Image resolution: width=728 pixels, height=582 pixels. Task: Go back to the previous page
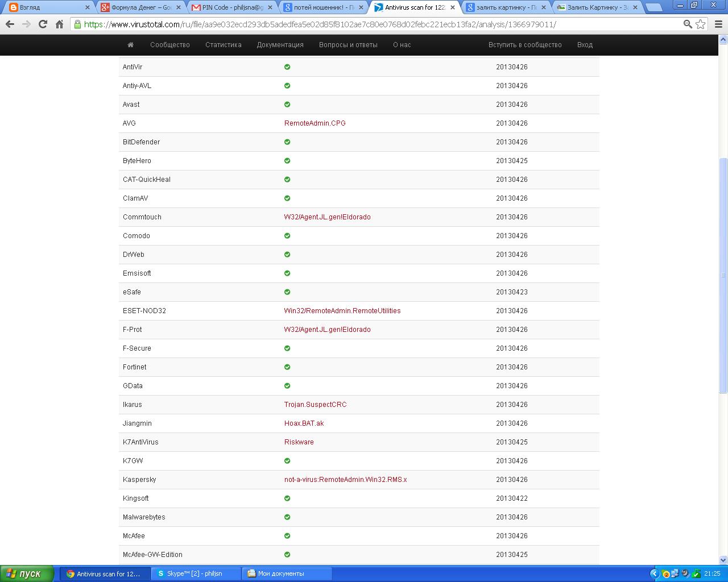10,24
